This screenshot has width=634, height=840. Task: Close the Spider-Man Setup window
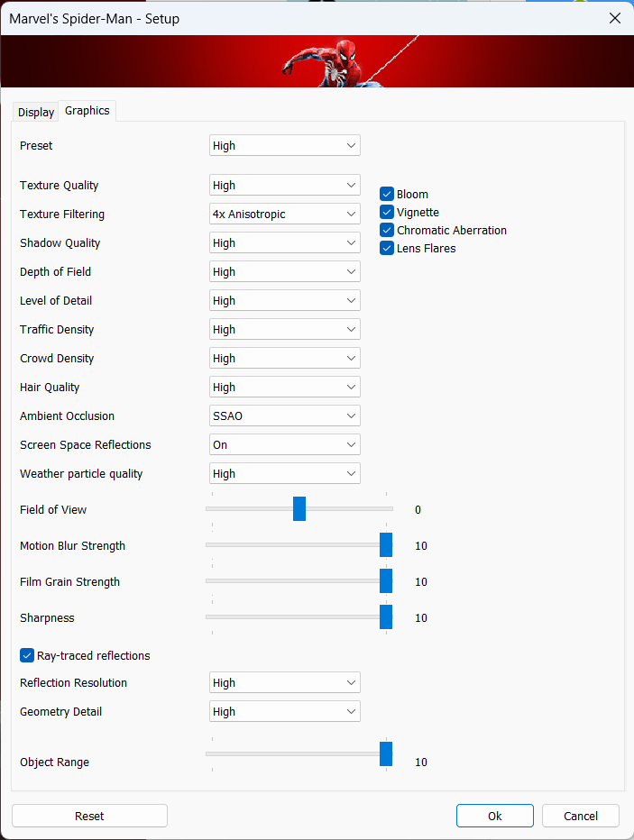coord(614,18)
